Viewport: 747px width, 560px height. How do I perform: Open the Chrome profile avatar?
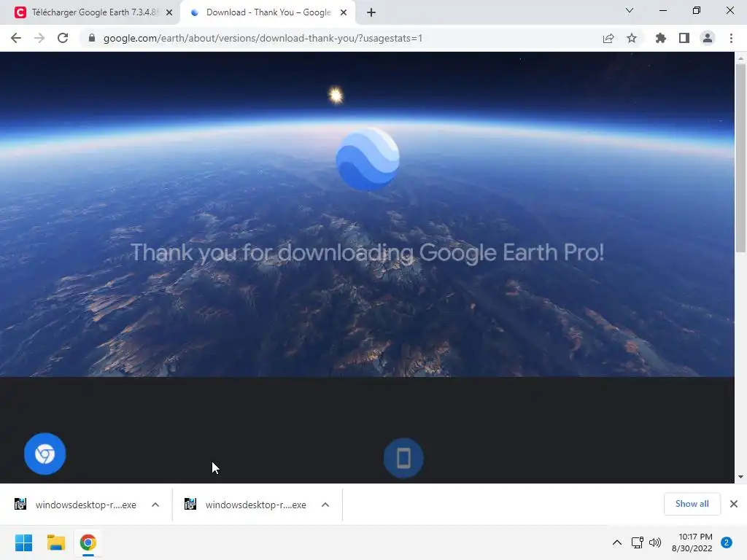[708, 38]
